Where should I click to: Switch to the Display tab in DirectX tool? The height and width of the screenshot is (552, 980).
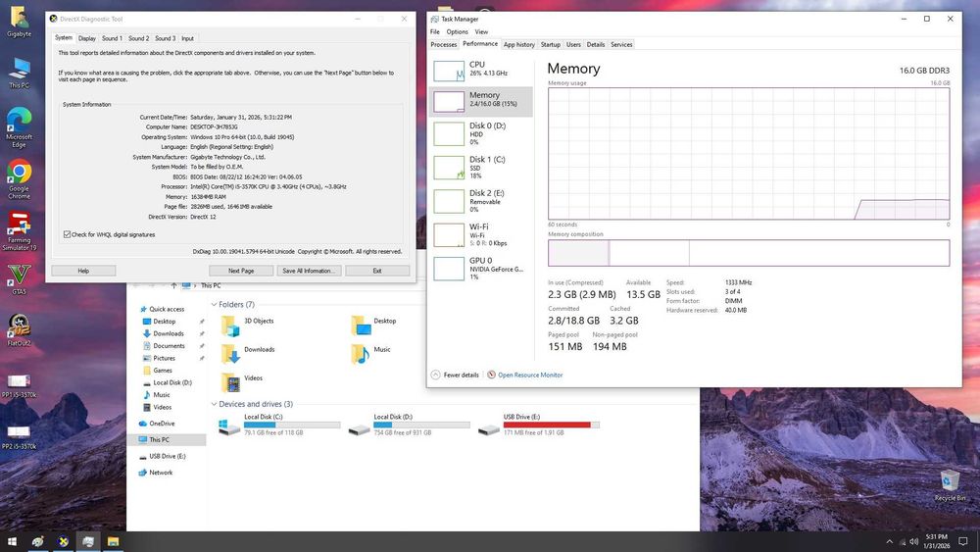coord(87,38)
